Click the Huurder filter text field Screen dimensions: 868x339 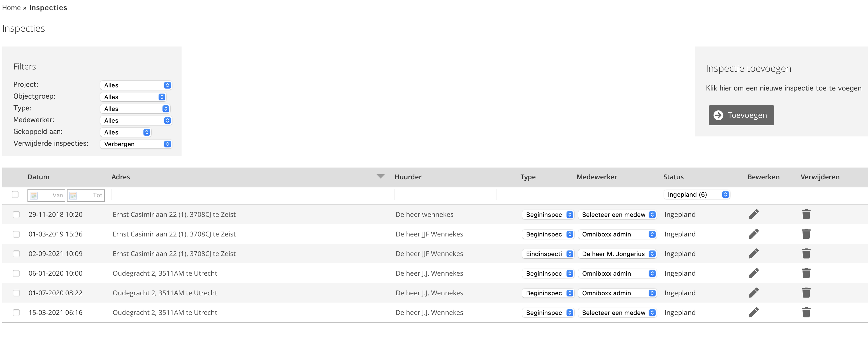[445, 194]
